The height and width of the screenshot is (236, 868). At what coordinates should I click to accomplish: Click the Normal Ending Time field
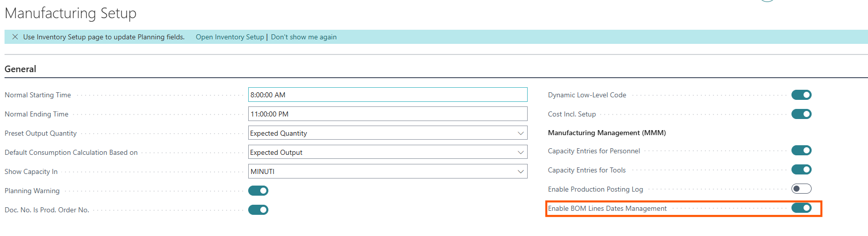pos(387,114)
